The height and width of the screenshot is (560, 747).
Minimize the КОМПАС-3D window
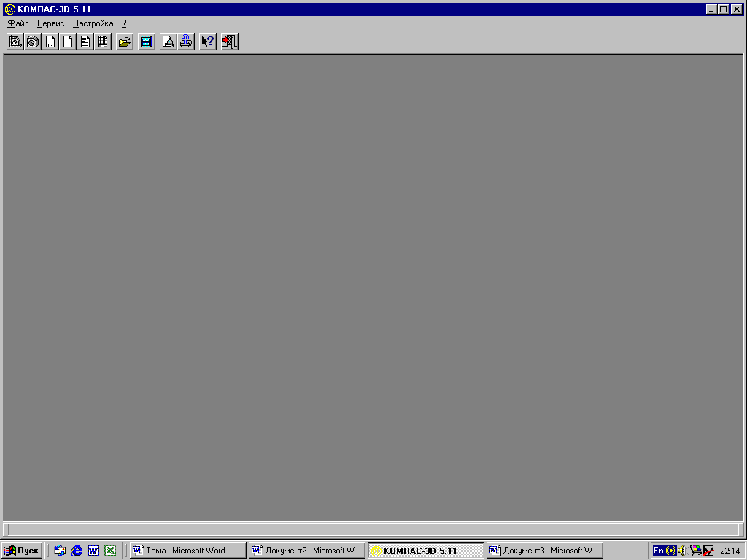click(x=711, y=9)
